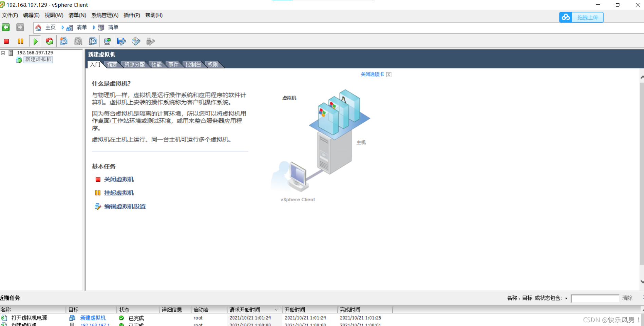Click the 关闭选项卡 link
The image size is (644, 326).
pyautogui.click(x=372, y=75)
